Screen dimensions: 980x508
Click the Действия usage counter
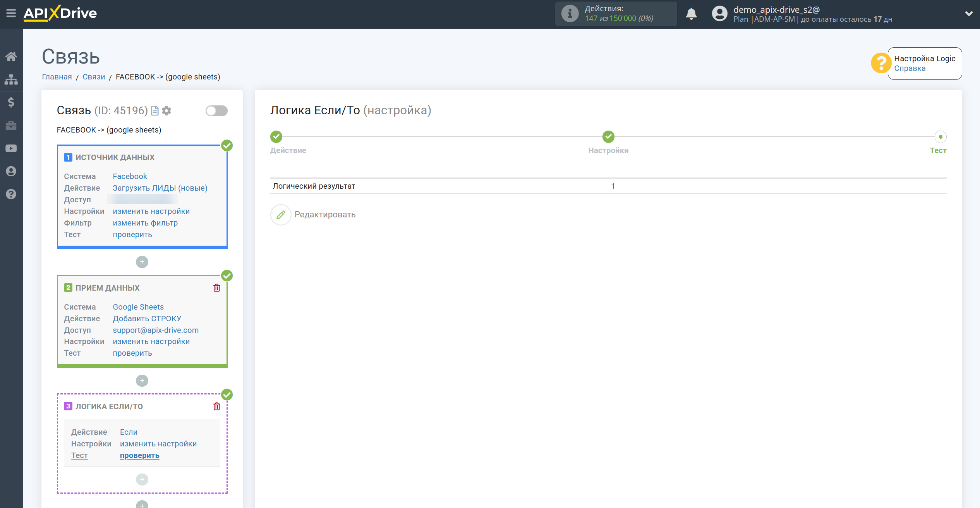click(616, 14)
